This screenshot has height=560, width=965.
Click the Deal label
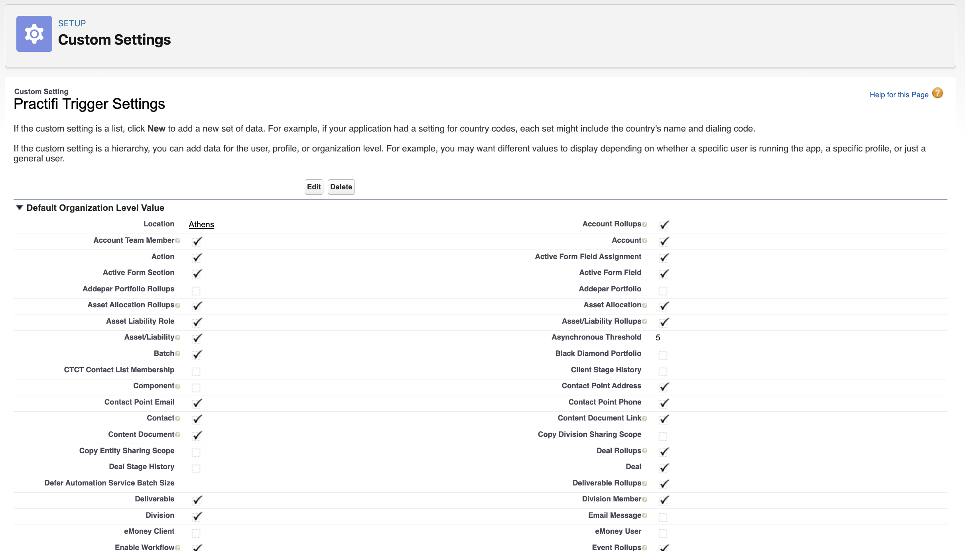(x=634, y=467)
